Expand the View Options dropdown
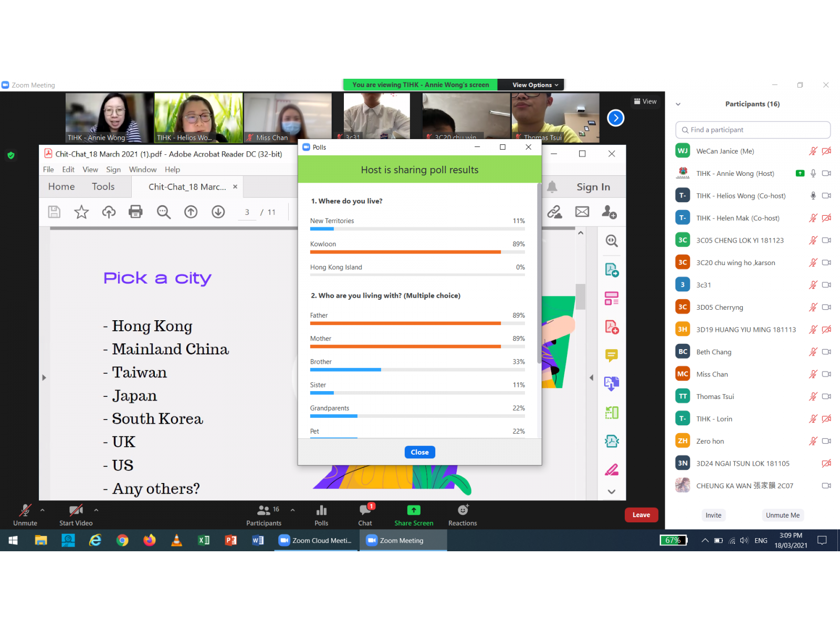This screenshot has width=840, height=630. click(535, 85)
